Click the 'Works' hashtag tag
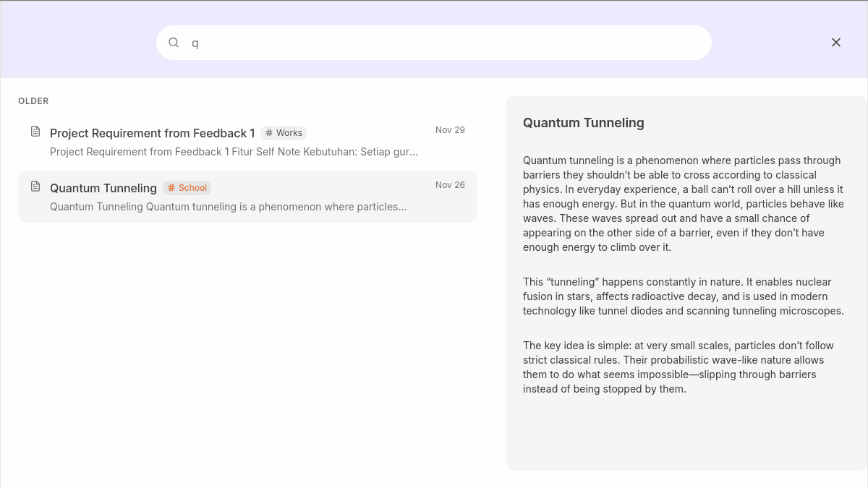Screen dimensions: 868x488 point(284,133)
